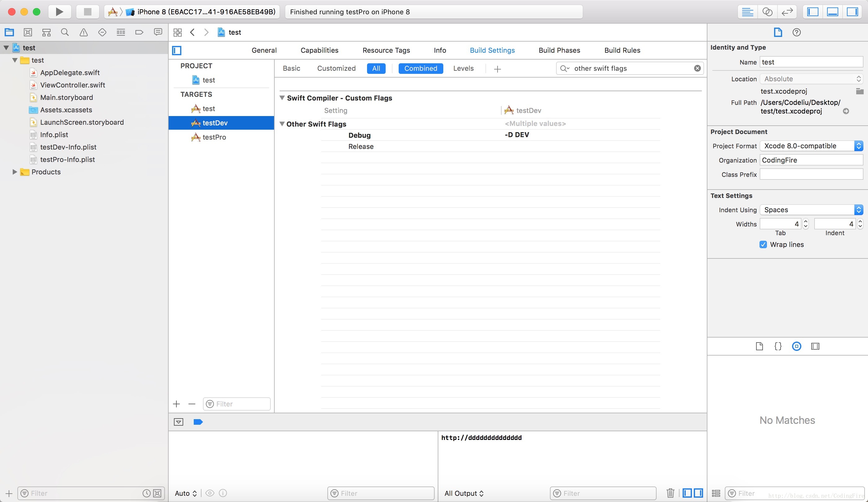Click the Stop button in toolbar
Viewport: 868px width, 502px height.
tap(87, 11)
